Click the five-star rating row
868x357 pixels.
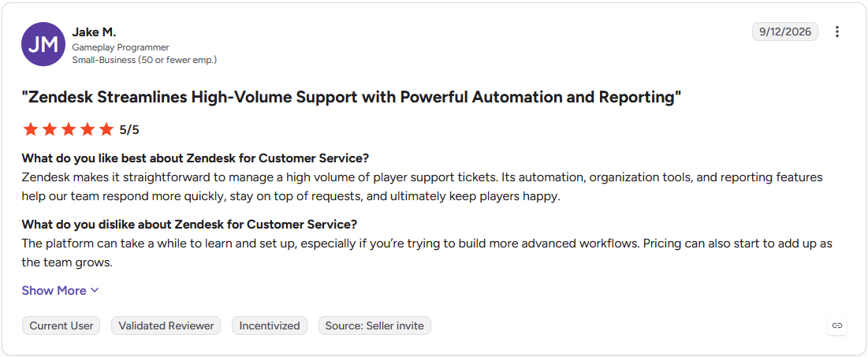point(68,130)
